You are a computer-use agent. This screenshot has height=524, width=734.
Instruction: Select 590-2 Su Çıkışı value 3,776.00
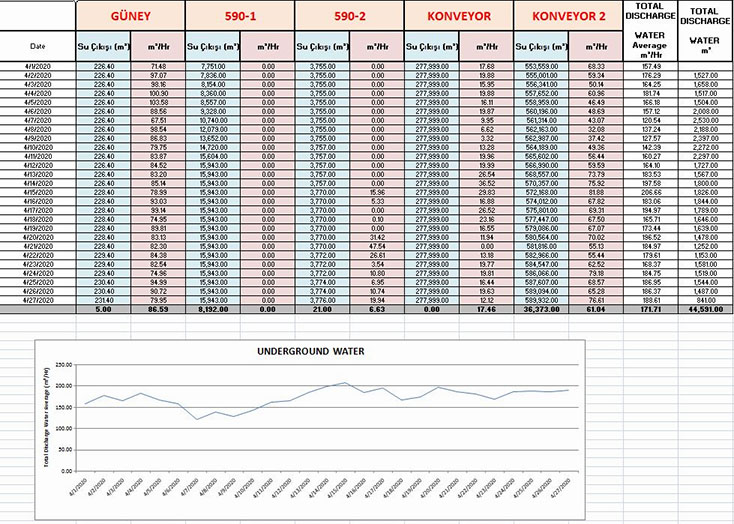coord(323,300)
